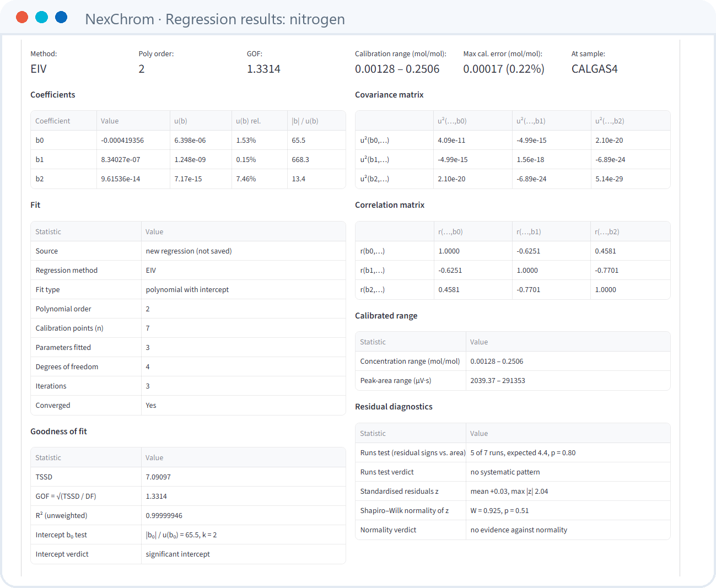Image resolution: width=716 pixels, height=588 pixels.
Task: Select covariance value 5.14e-29
Action: click(609, 179)
